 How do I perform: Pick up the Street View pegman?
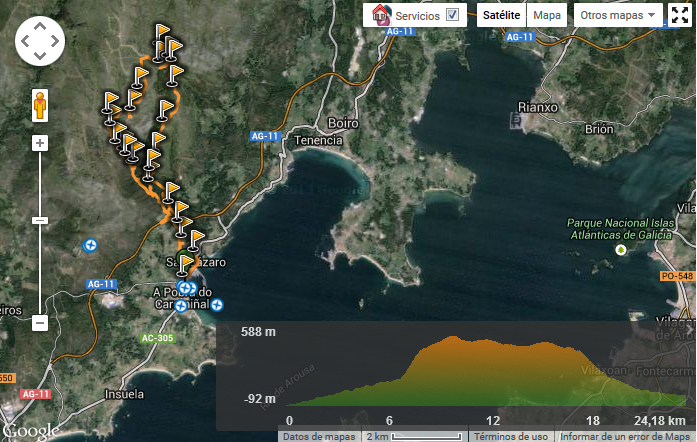[x=40, y=105]
